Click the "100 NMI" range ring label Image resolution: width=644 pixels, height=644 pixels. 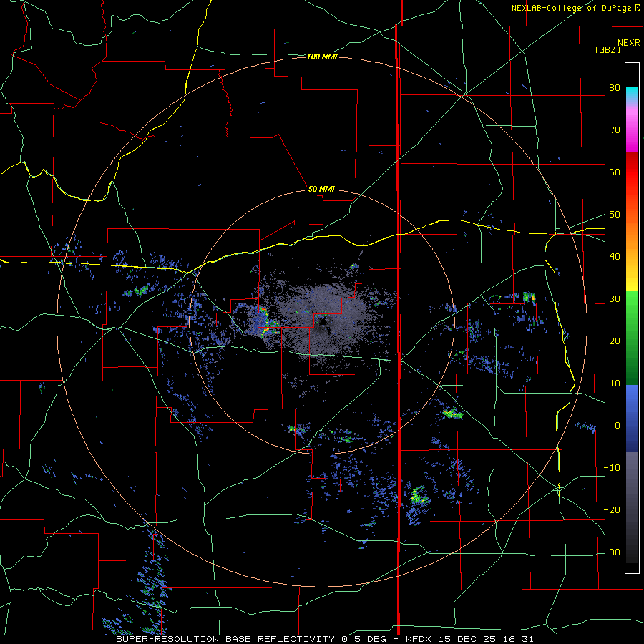[322, 57]
